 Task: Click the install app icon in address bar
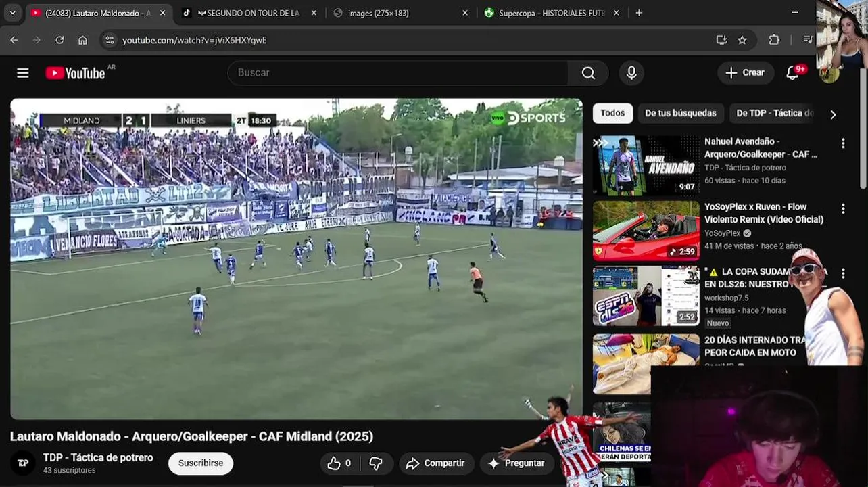[721, 40]
